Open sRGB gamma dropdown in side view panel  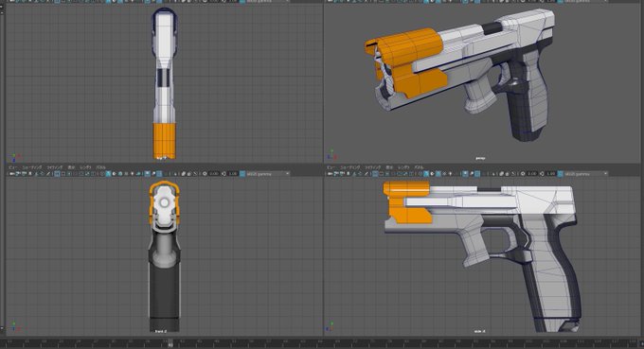click(x=586, y=174)
